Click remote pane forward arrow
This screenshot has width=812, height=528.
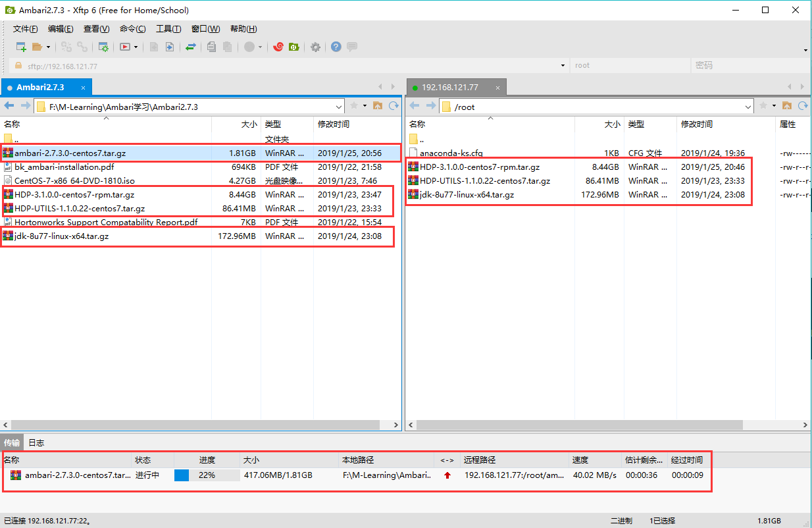[x=431, y=105]
